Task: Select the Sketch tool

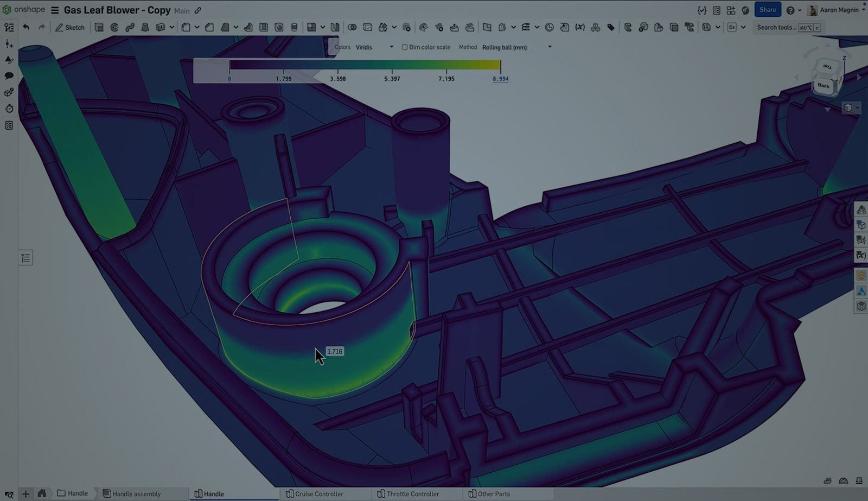Action: 71,27
